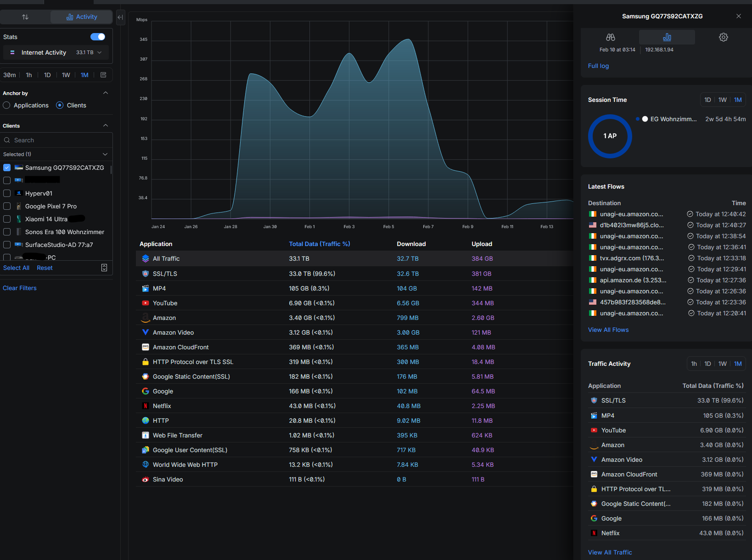Select the 1M time range in sidebar

84,75
